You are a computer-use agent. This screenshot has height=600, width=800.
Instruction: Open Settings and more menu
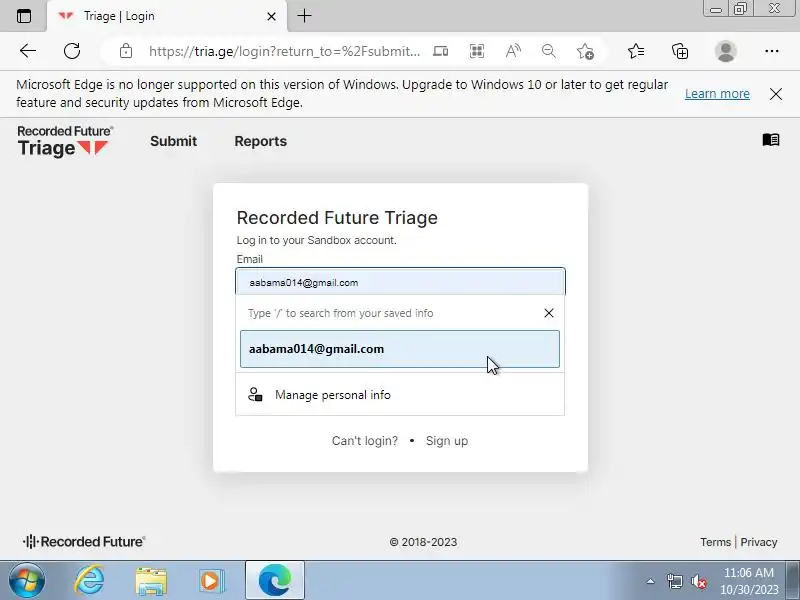click(771, 51)
